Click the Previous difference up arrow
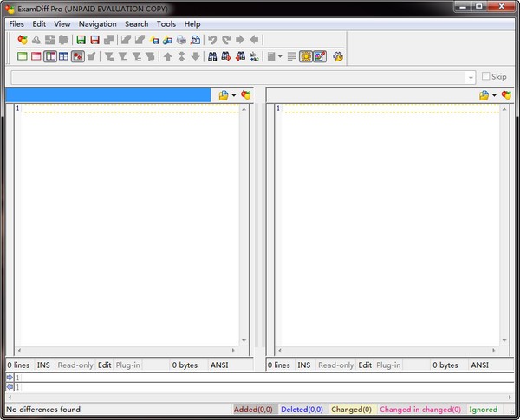520x420 pixels. coord(168,56)
